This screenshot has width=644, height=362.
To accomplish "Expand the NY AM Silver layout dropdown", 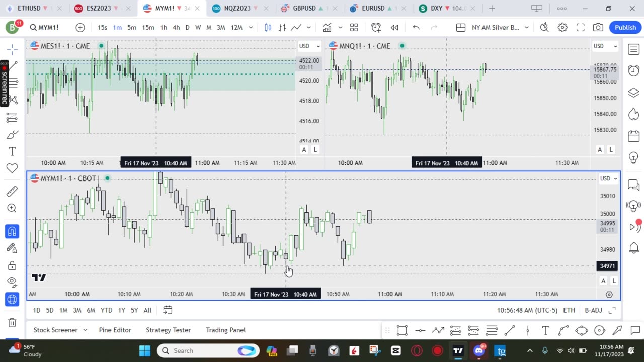I will click(x=526, y=28).
